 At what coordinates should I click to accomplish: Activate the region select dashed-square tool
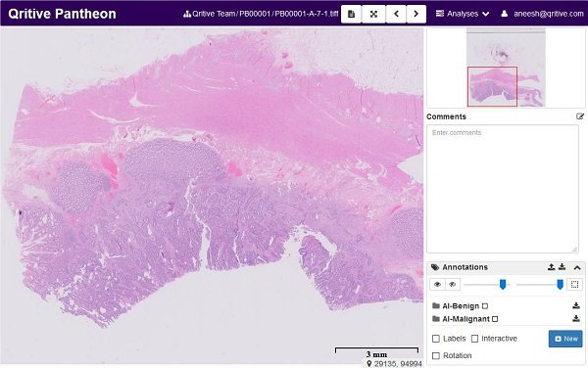coord(574,285)
